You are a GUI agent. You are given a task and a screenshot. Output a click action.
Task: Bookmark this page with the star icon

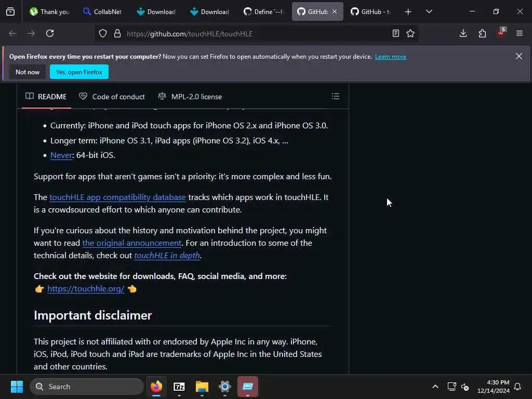pyautogui.click(x=410, y=33)
